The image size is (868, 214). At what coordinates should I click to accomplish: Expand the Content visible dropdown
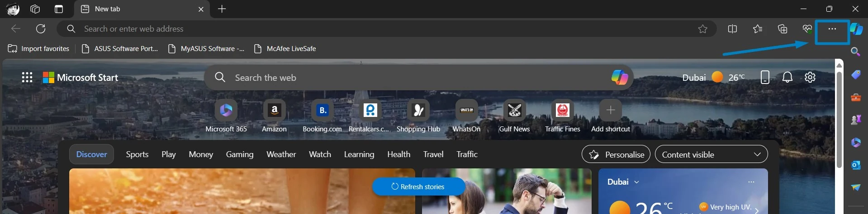tap(711, 154)
